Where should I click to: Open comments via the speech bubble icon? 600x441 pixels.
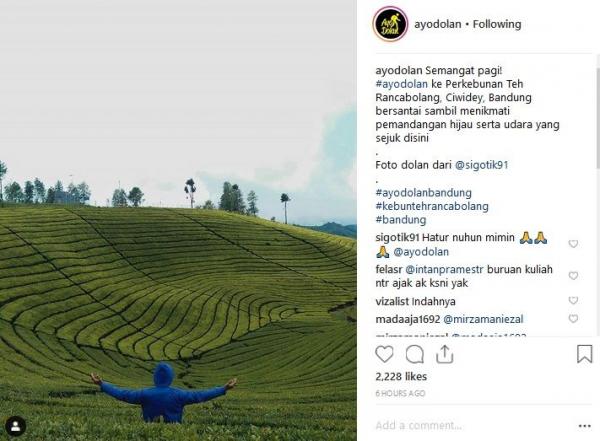click(414, 354)
